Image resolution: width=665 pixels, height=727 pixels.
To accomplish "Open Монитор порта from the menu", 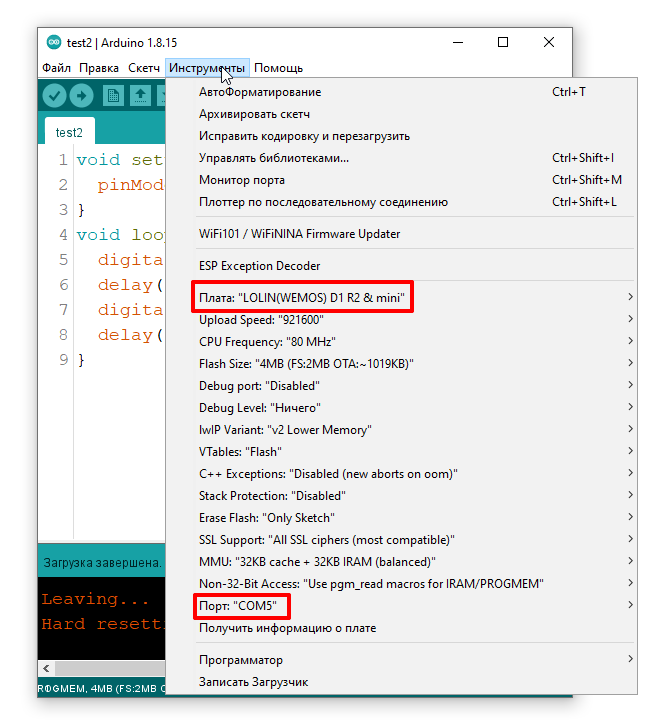I will (x=242, y=180).
